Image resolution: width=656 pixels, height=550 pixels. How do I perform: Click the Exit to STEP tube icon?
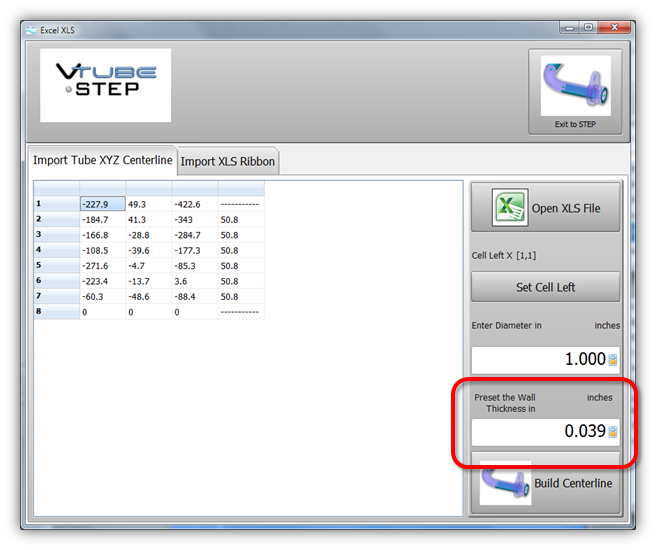tap(575, 86)
